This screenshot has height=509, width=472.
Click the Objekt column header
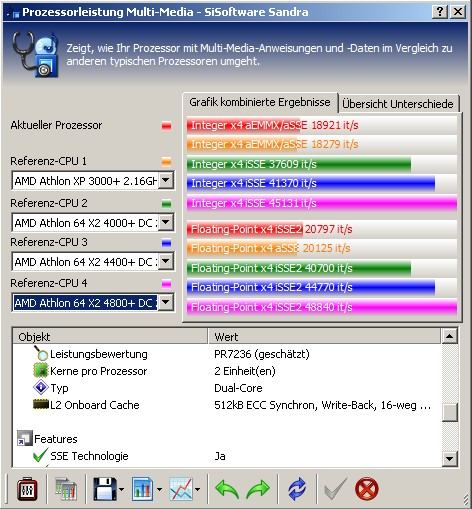click(x=110, y=337)
